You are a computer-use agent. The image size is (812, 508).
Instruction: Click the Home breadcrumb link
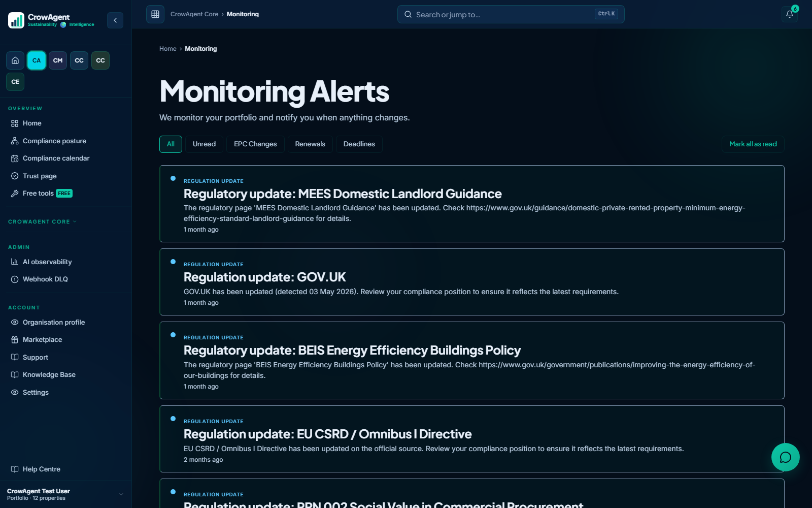click(x=168, y=49)
